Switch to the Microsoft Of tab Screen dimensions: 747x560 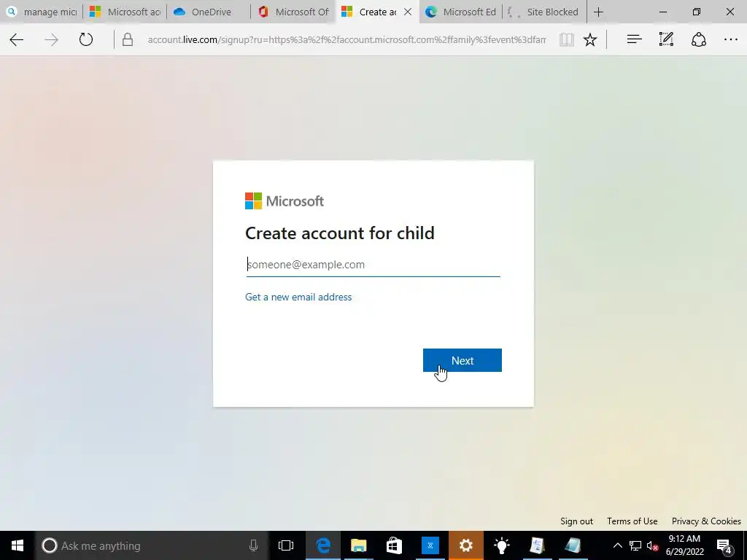(x=293, y=12)
